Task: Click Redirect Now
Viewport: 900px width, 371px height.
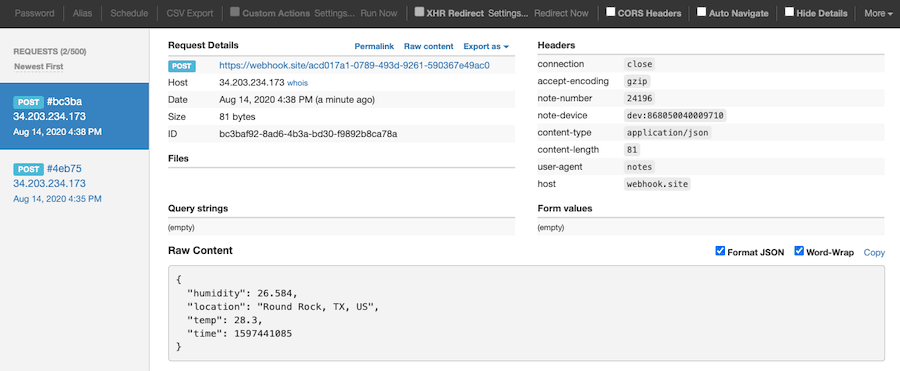Action: [561, 13]
